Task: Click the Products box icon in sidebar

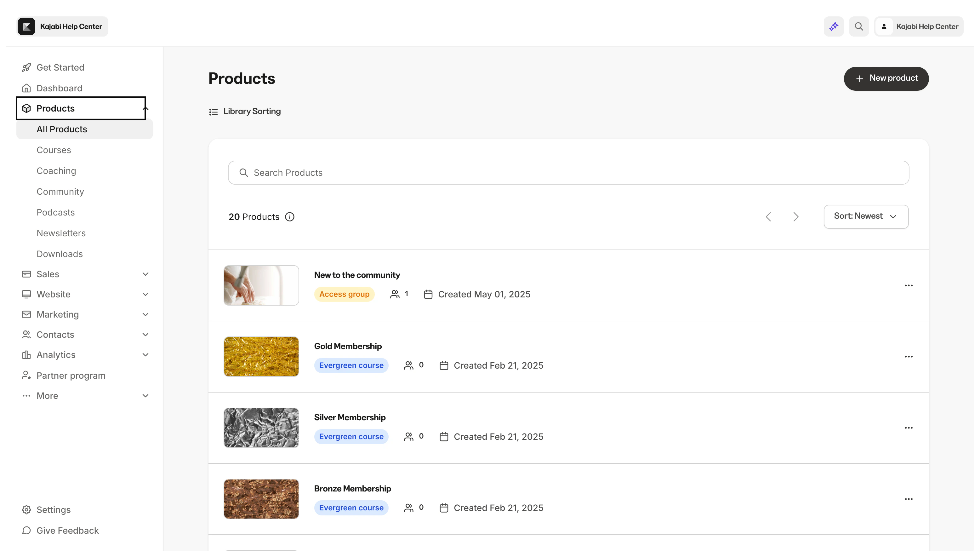Action: pos(26,108)
